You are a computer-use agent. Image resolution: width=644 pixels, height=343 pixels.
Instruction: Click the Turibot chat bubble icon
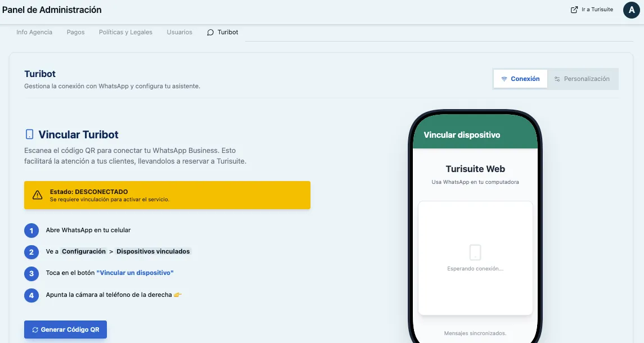click(x=210, y=33)
